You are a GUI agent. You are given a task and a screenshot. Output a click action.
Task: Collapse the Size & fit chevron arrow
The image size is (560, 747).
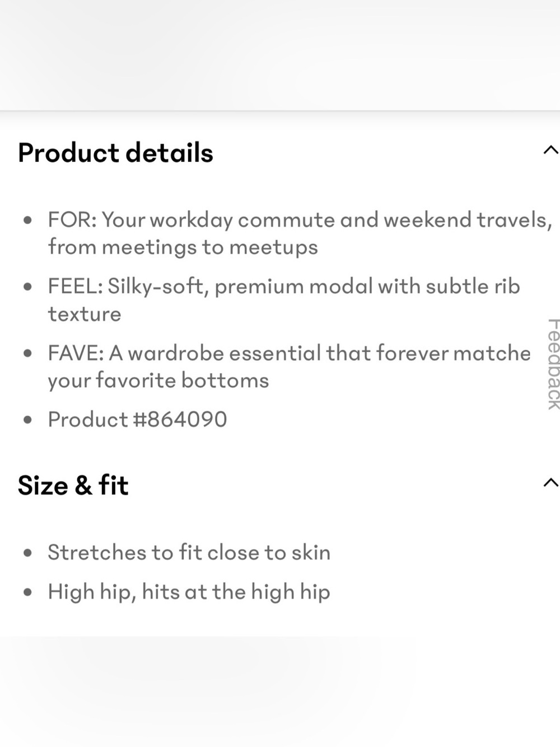550,482
